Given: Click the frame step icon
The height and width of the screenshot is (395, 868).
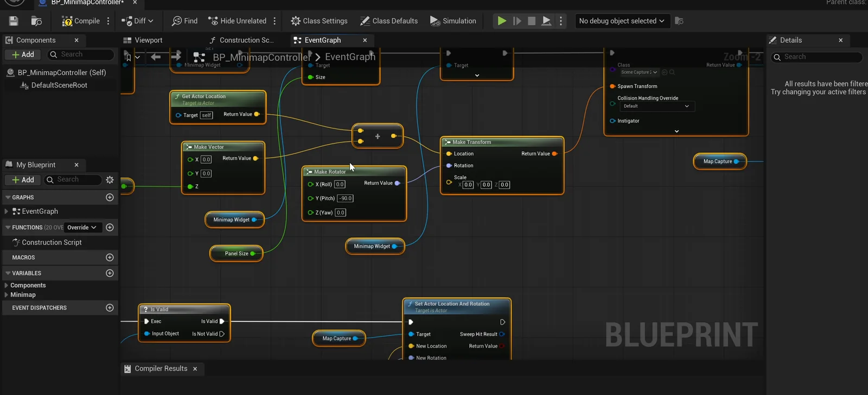Looking at the screenshot, I should tap(517, 21).
